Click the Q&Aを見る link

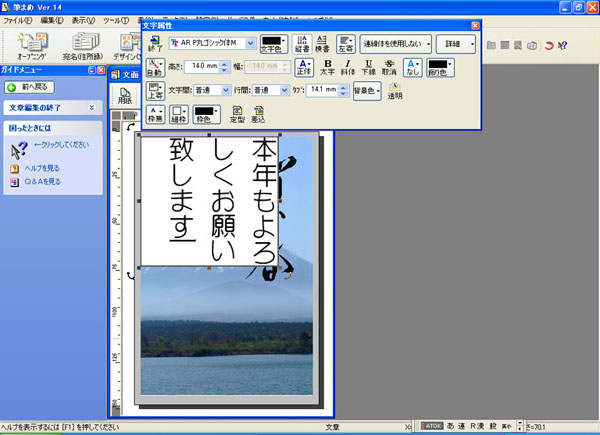pos(41,182)
